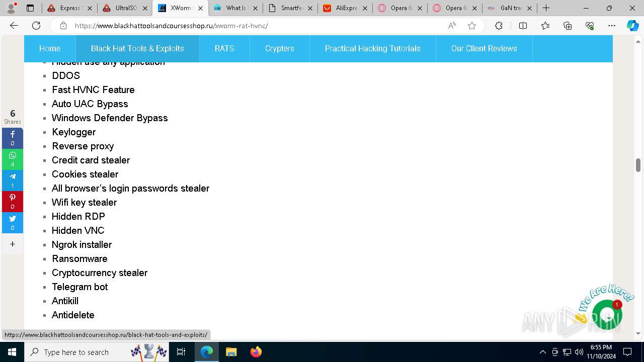The image size is (644, 362).
Task: Open File Explorer from the taskbar
Action: (231, 352)
